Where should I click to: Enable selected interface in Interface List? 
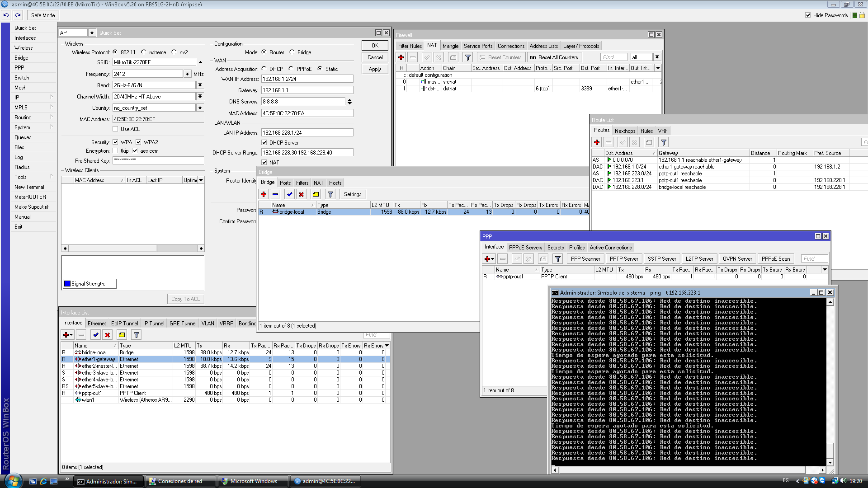(x=95, y=335)
